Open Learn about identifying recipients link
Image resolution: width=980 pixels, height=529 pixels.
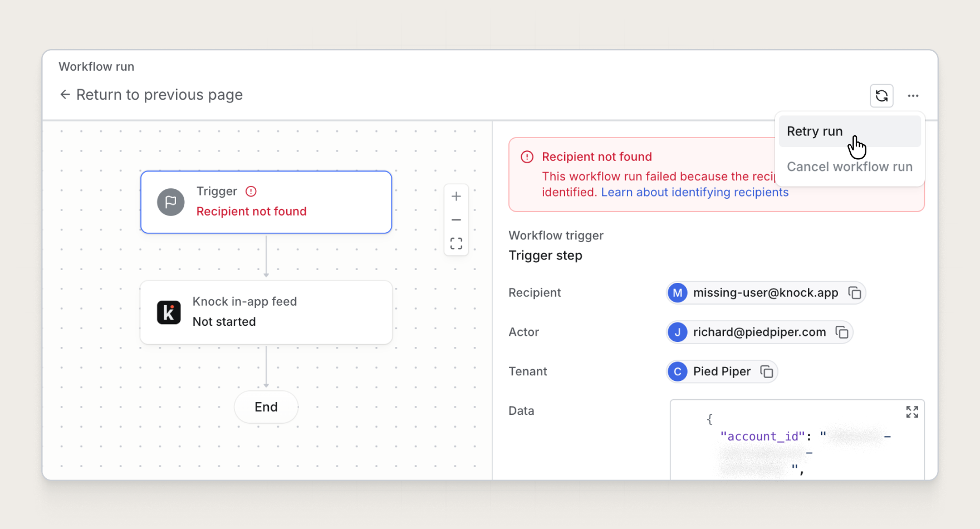[x=694, y=192]
